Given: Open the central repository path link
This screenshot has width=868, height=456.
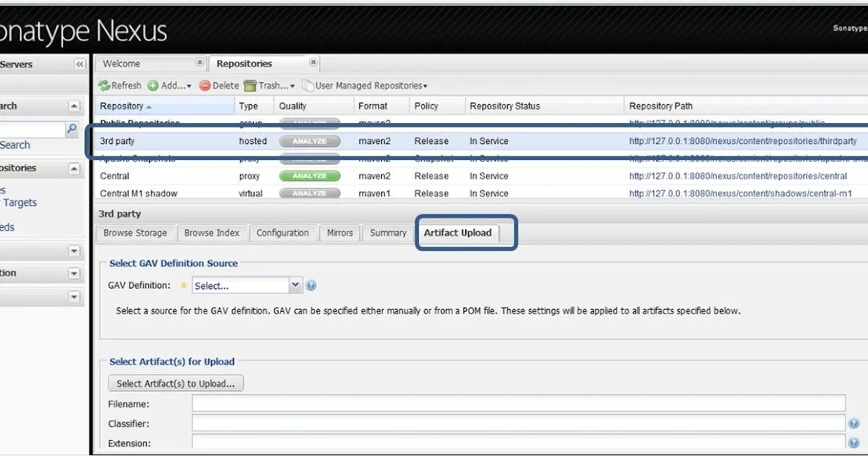Looking at the screenshot, I should [x=738, y=176].
